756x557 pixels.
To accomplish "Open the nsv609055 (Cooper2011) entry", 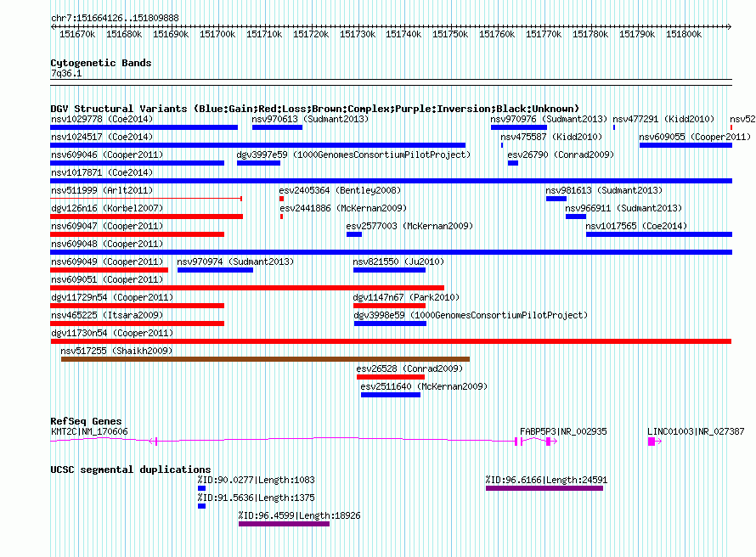I will point(695,137).
